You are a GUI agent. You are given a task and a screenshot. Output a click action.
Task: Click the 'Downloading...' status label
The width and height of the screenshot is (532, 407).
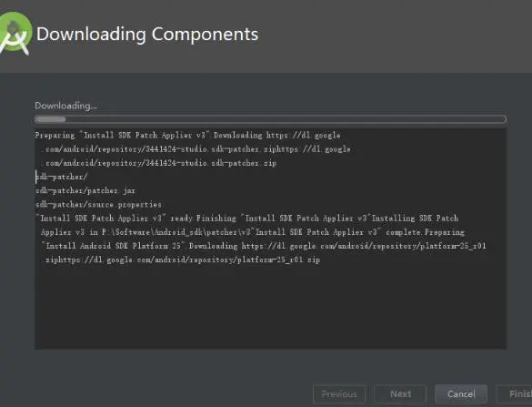pos(65,106)
